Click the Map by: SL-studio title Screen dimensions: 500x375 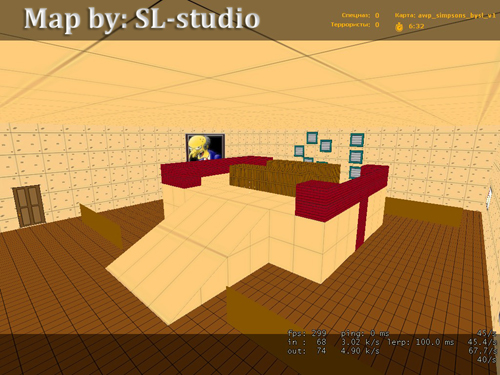(x=142, y=19)
